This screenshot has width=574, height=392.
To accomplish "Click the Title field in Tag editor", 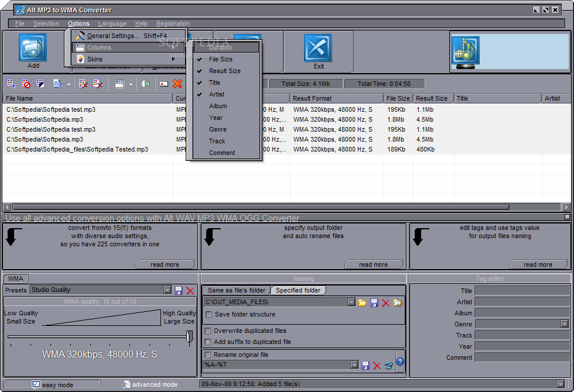I will (x=522, y=291).
